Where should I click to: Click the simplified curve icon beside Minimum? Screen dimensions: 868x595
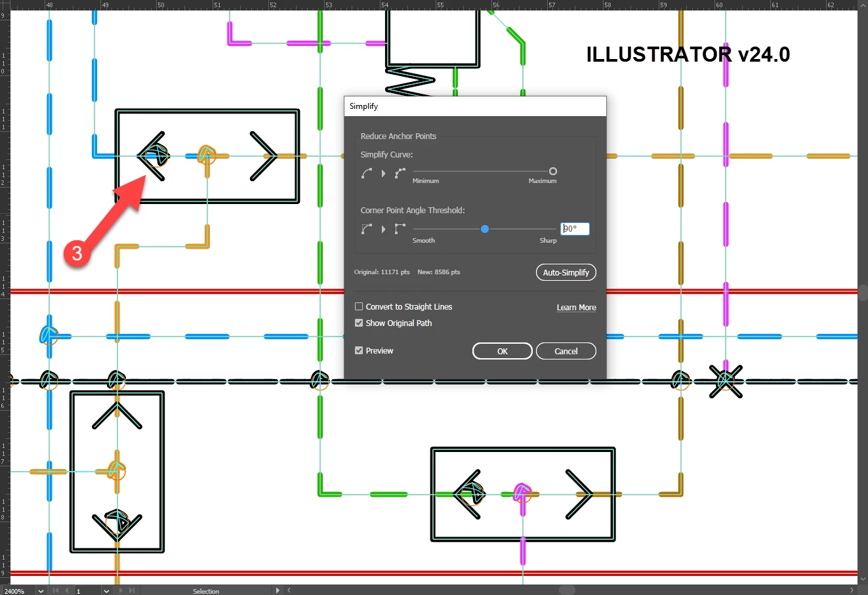point(400,173)
